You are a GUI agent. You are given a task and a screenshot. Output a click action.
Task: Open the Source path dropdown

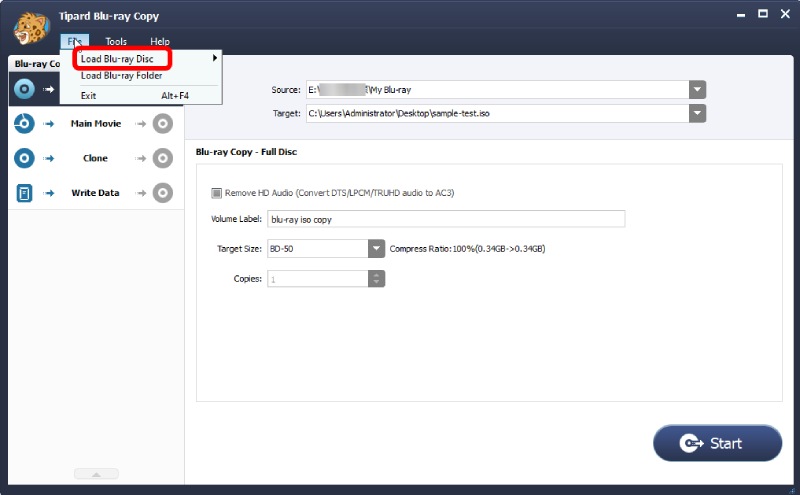coord(697,90)
